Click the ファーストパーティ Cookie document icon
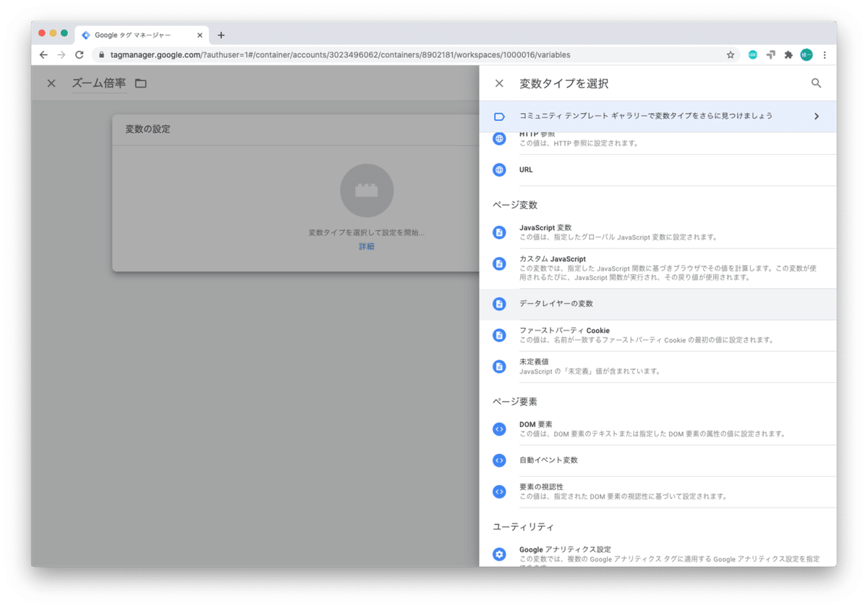 pyautogui.click(x=499, y=335)
